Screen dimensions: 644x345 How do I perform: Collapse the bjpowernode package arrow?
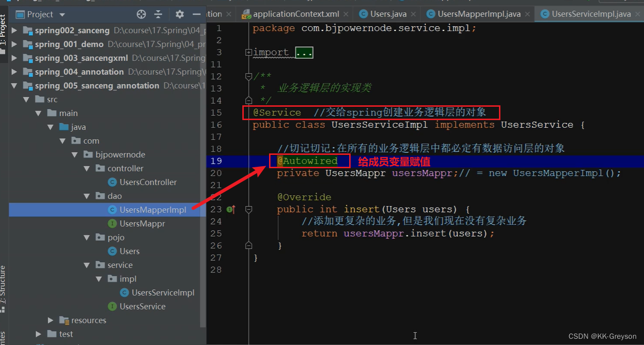click(x=74, y=155)
